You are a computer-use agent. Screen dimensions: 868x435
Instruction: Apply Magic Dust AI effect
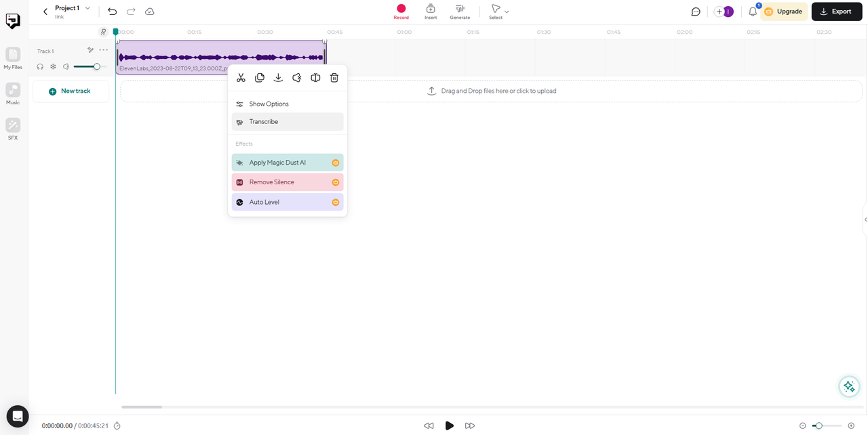click(x=288, y=163)
